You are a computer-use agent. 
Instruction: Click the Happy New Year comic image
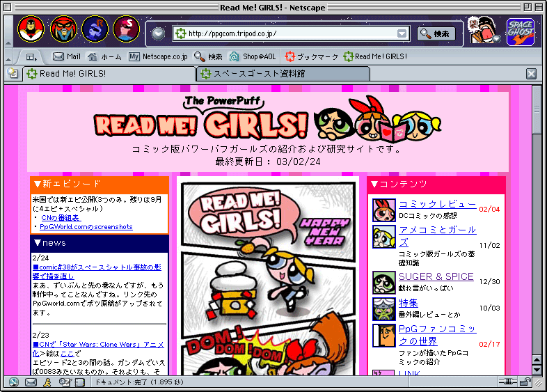click(268, 278)
